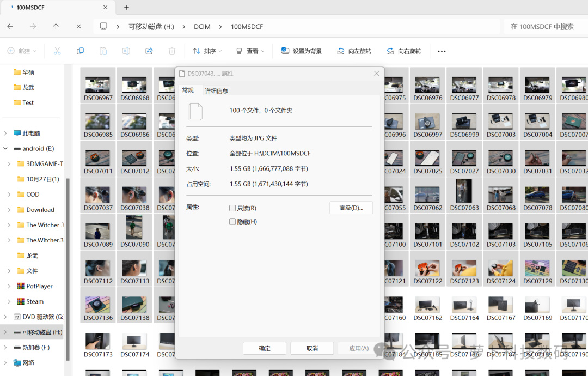This screenshot has height=376, width=588.
Task: Click the computer icon in address bar
Action: coord(103,26)
